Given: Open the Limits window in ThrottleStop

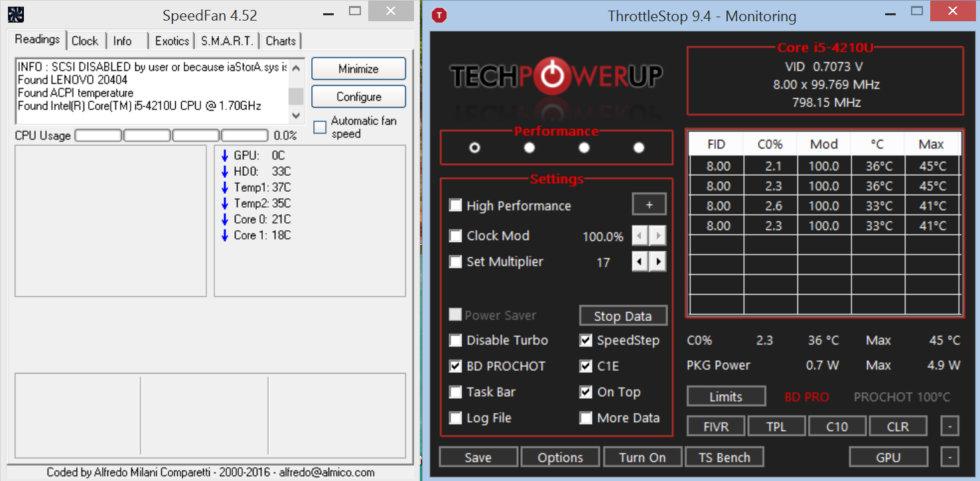Looking at the screenshot, I should point(726,397).
